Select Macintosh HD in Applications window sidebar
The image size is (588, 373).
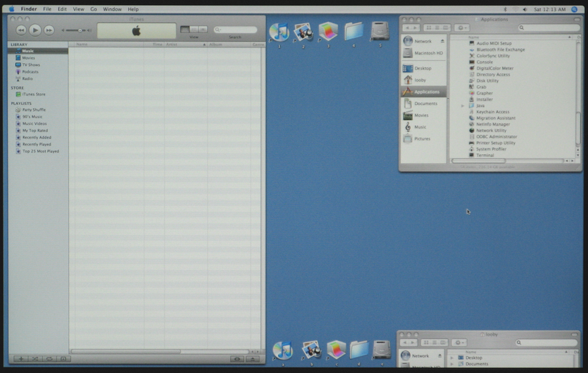point(423,53)
